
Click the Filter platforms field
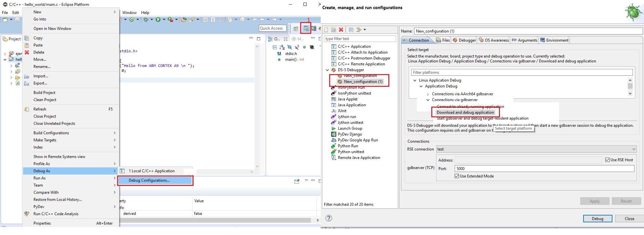(x=522, y=72)
